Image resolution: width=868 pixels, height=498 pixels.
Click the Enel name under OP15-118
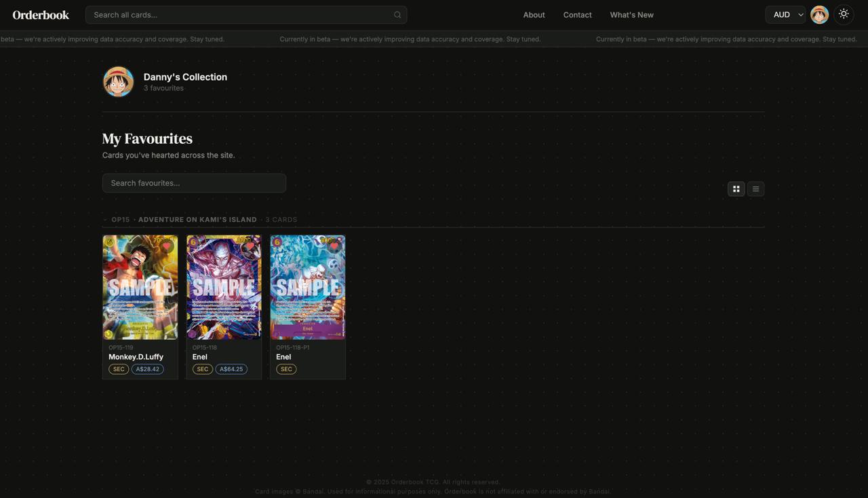click(199, 357)
